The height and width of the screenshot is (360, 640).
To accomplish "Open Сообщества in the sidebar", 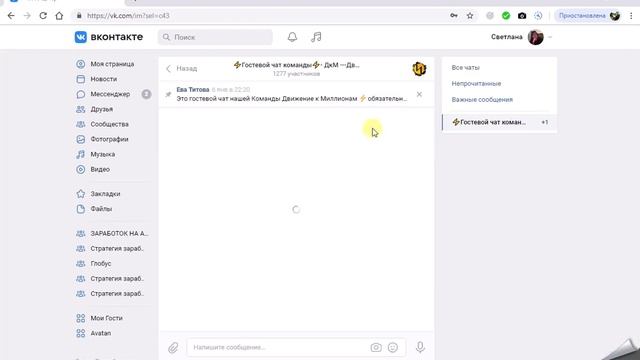I will click(102, 124).
